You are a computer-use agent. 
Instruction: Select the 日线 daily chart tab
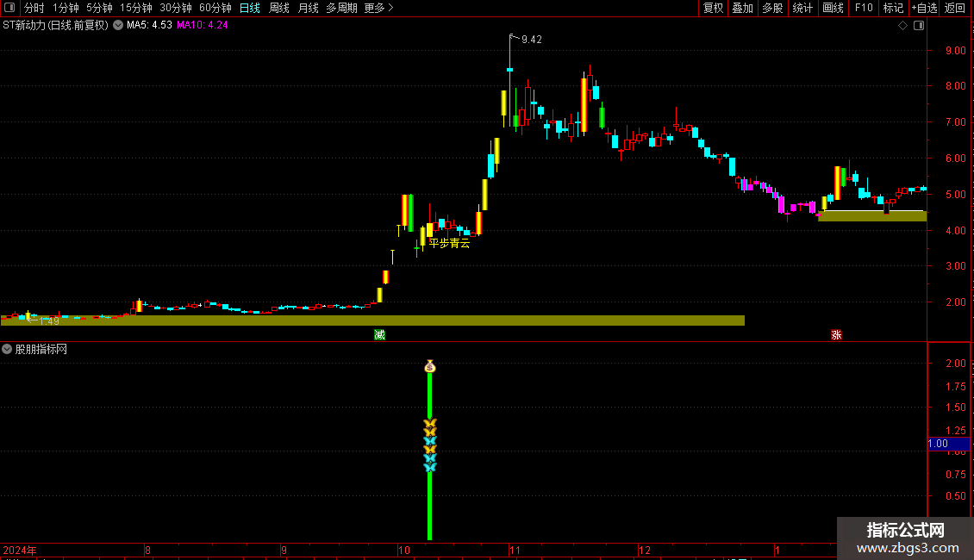pyautogui.click(x=250, y=8)
